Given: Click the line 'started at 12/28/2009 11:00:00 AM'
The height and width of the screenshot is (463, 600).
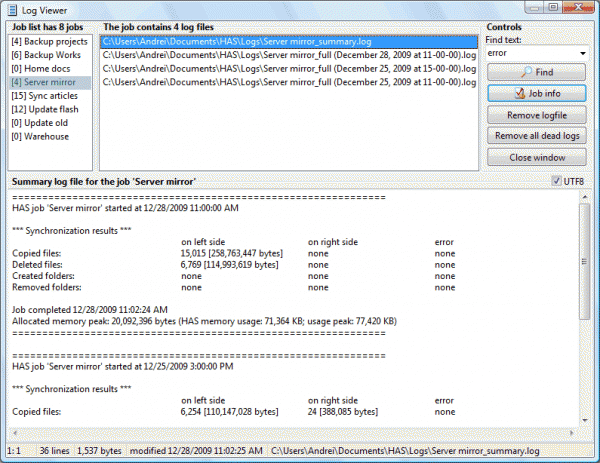Looking at the screenshot, I should 125,208.
